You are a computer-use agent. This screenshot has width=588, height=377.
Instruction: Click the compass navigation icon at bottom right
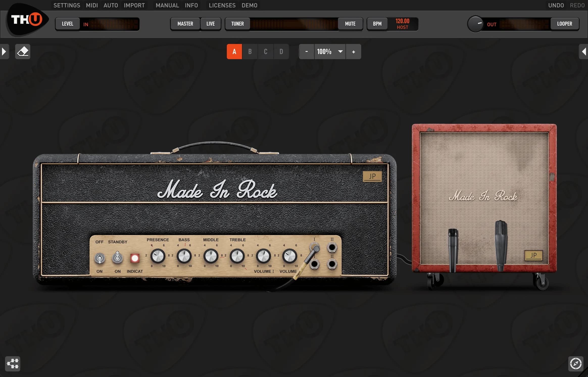tap(575, 364)
